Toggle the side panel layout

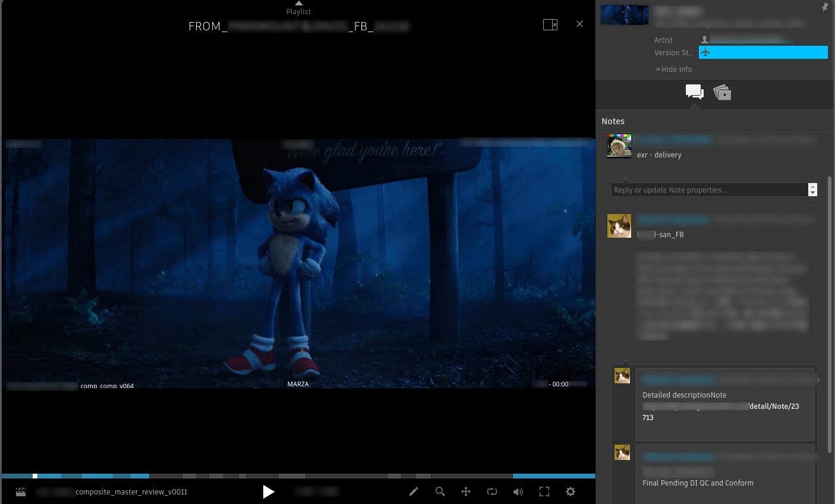click(550, 24)
